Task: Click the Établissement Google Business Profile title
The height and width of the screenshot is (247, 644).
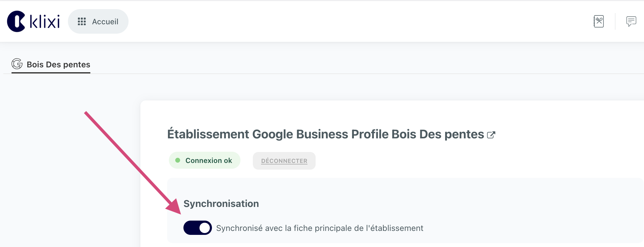Action: tap(325, 134)
